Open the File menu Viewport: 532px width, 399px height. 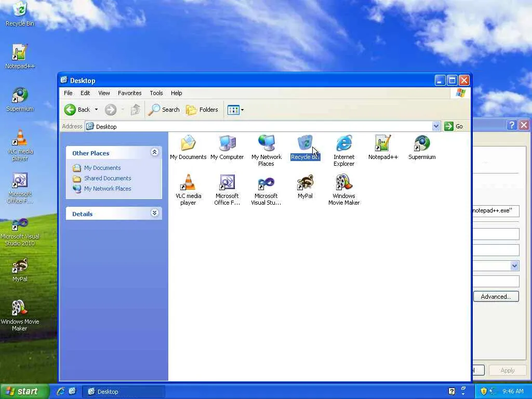point(68,93)
